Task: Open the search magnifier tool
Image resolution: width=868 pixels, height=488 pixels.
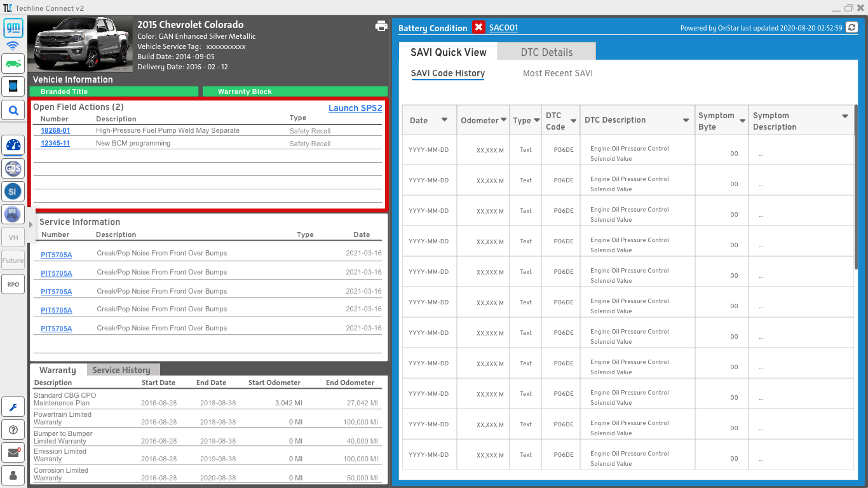Action: [x=13, y=111]
